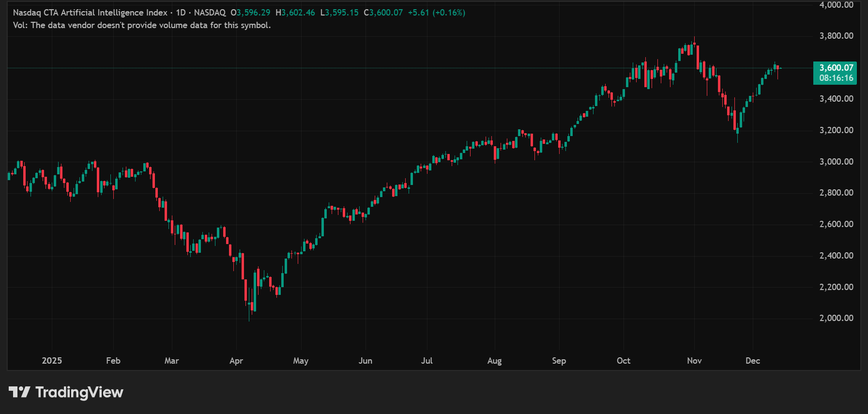
Task: Click the low value 3,595.15 in legend
Action: click(341, 13)
